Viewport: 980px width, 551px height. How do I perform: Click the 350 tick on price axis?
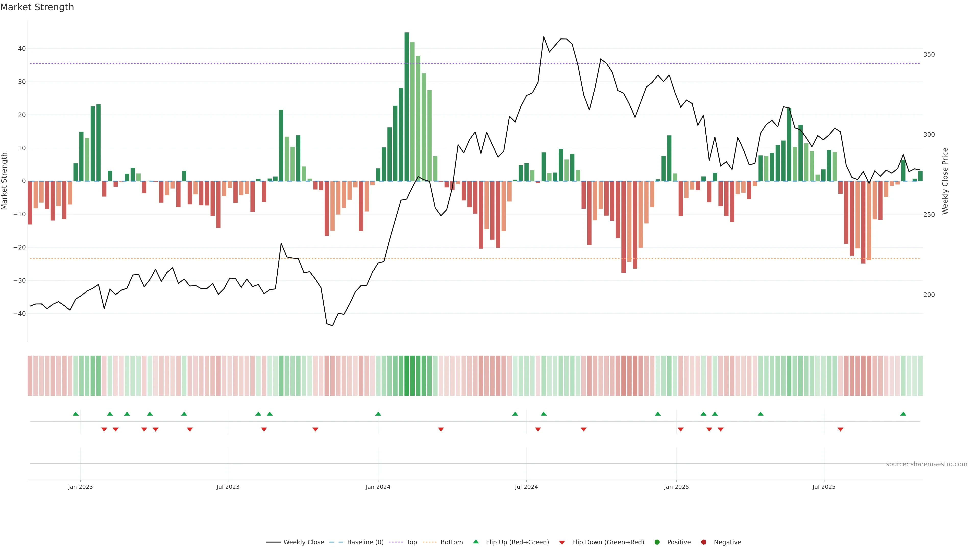pyautogui.click(x=929, y=54)
